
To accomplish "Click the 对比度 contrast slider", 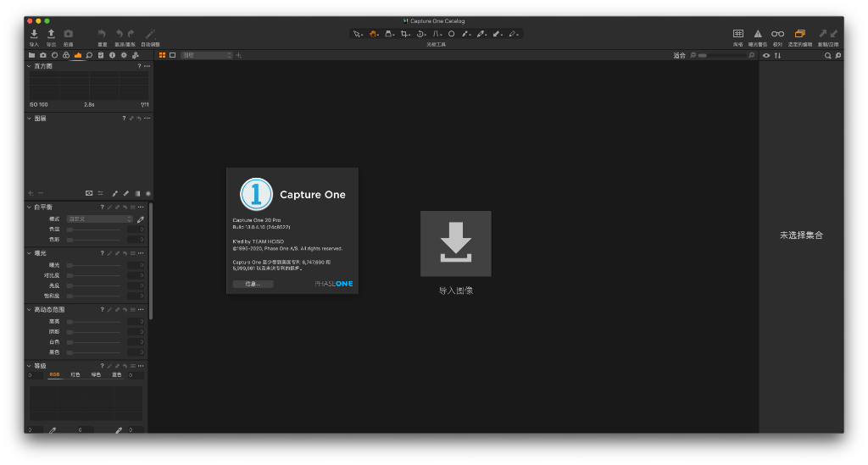I will (93, 275).
